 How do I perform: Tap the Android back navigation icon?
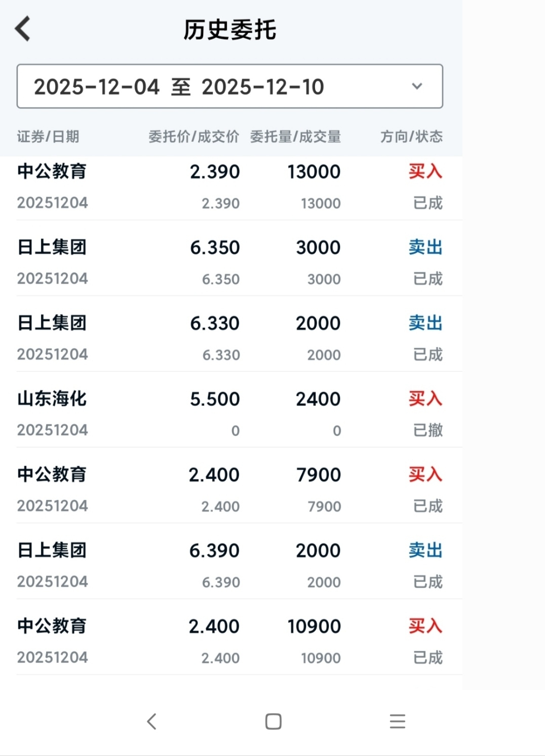(151, 721)
